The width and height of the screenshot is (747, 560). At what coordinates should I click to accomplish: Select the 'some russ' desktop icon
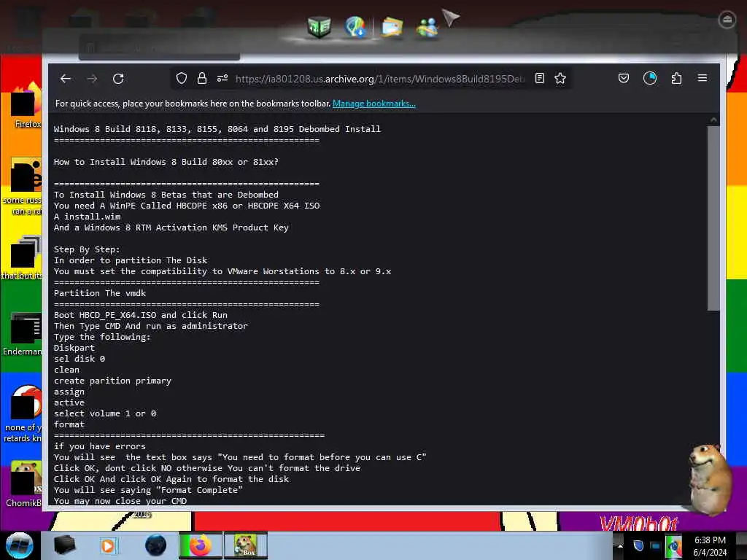click(x=24, y=187)
